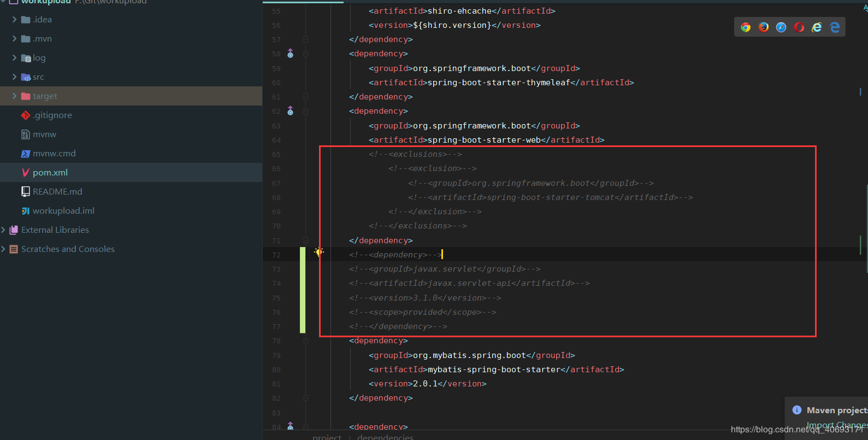Open the file preview in Safari
868x440 pixels.
(781, 27)
